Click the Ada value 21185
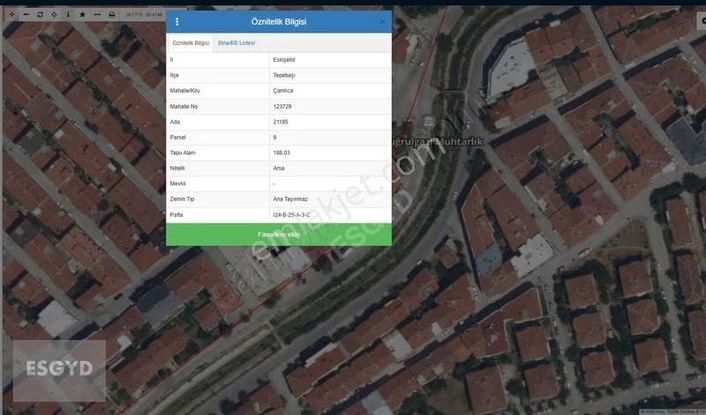Image resolution: width=706 pixels, height=415 pixels. [x=281, y=121]
